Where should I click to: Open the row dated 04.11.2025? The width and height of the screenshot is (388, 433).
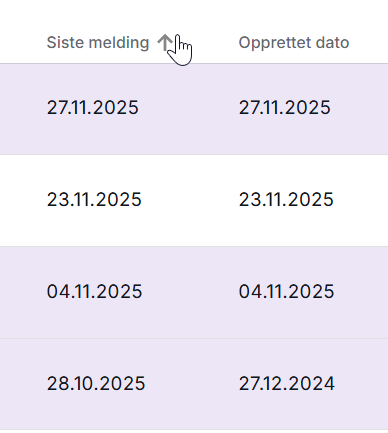(194, 292)
